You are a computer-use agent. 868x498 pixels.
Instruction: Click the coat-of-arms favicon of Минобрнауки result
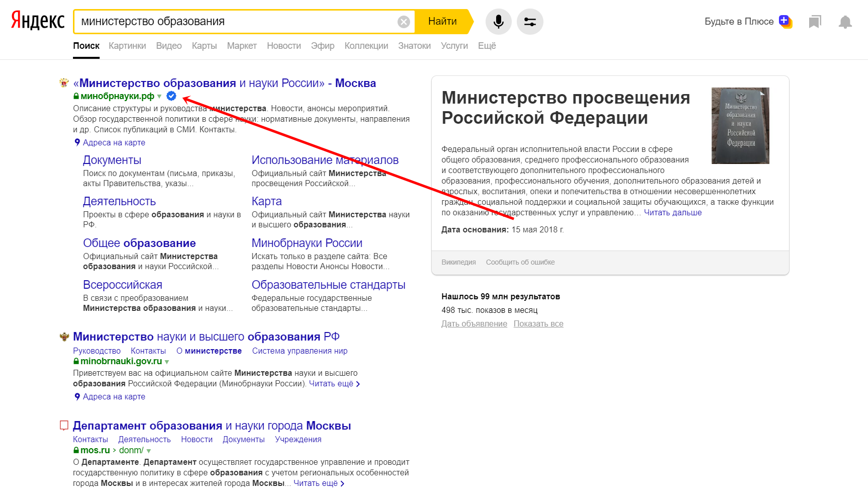pos(63,82)
